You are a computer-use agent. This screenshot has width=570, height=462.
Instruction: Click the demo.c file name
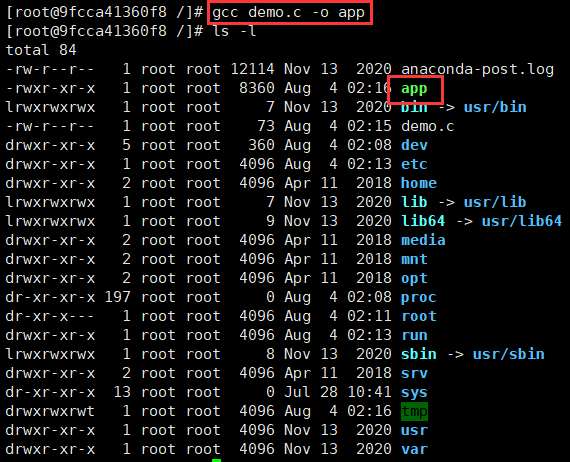point(428,126)
